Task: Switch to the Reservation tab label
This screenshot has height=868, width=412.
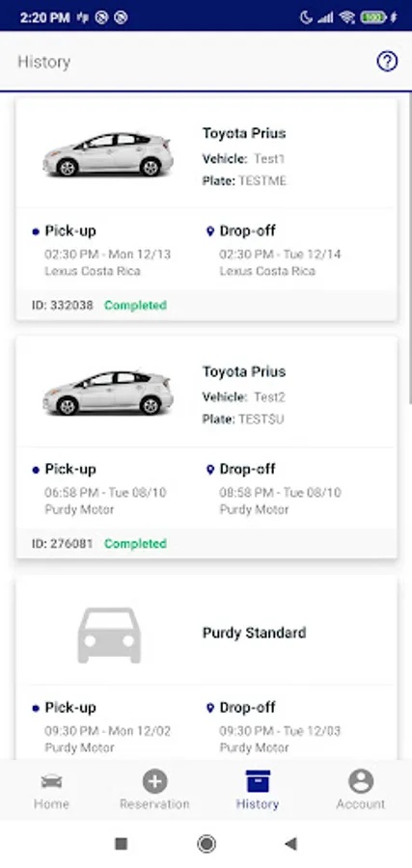Action: pyautogui.click(x=154, y=803)
